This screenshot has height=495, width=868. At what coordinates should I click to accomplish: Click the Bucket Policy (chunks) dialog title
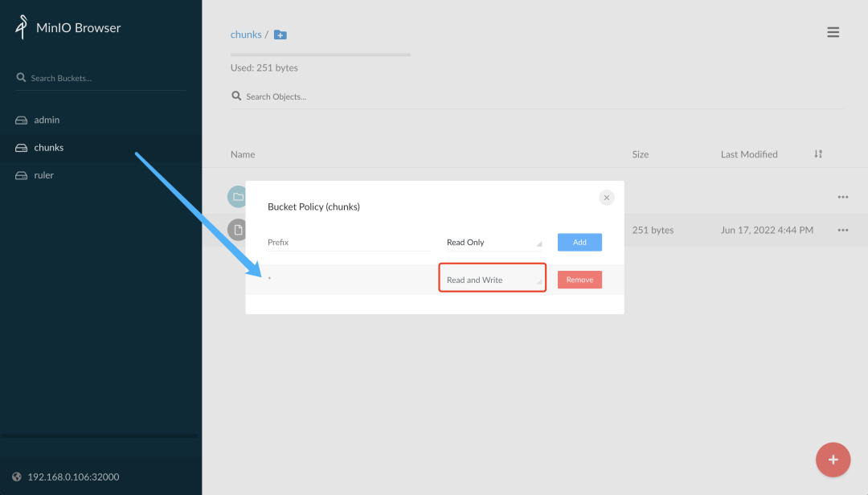point(313,207)
